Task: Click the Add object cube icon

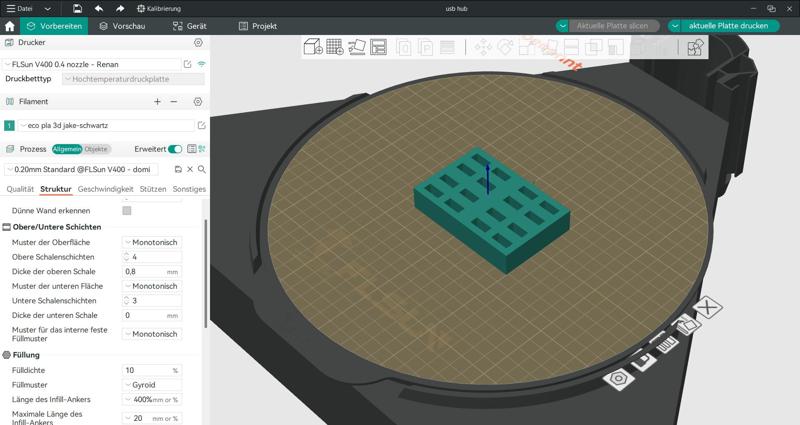Action: click(313, 47)
